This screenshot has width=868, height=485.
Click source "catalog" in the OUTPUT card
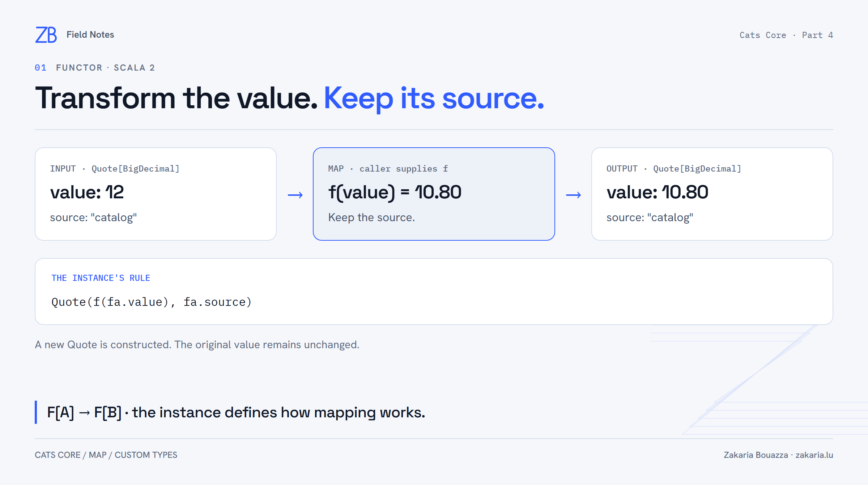(x=650, y=217)
